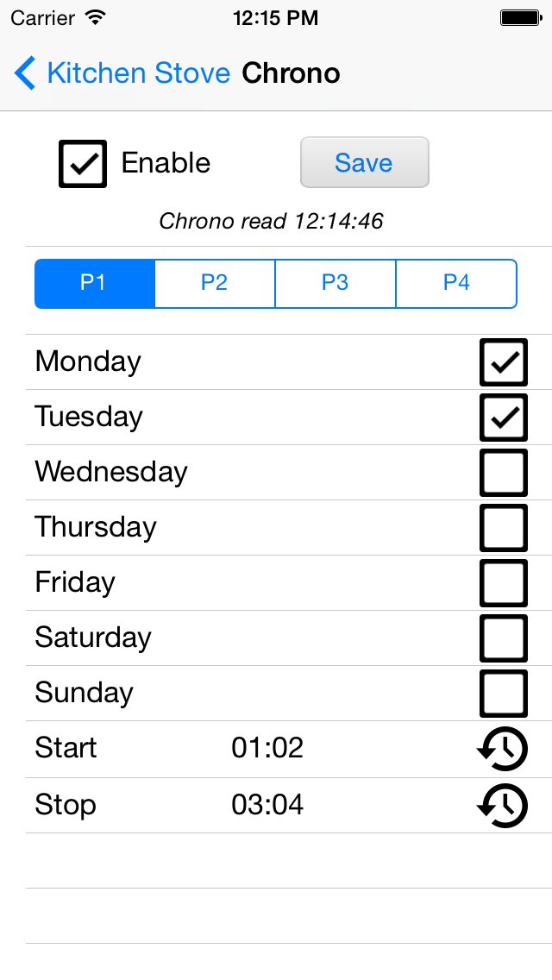Tick the Friday checkbox
Viewport: 552px width, 980px height.
click(x=503, y=582)
